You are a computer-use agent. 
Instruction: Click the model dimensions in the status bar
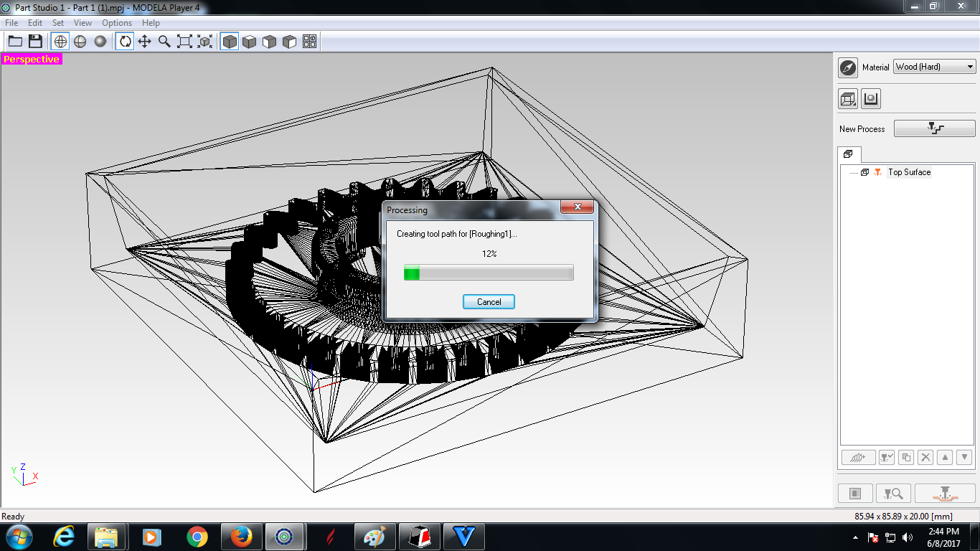pyautogui.click(x=903, y=517)
